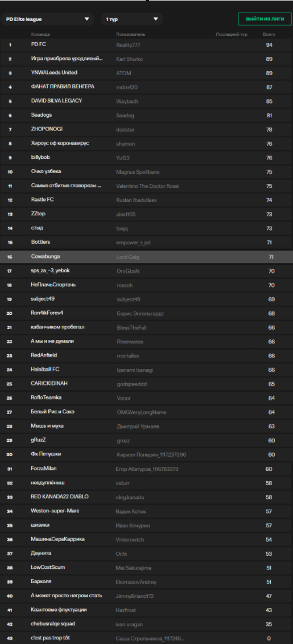Expand the 1 тур round selector
This screenshot has width=293, height=644.
point(132,19)
